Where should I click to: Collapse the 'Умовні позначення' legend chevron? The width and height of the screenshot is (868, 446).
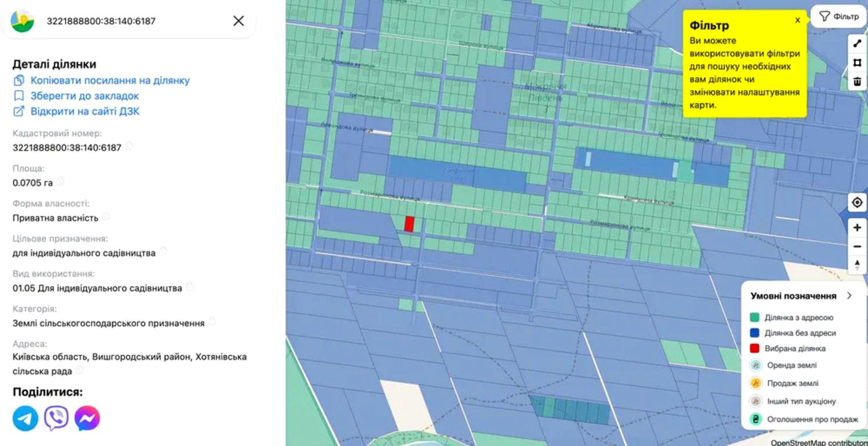click(x=849, y=296)
